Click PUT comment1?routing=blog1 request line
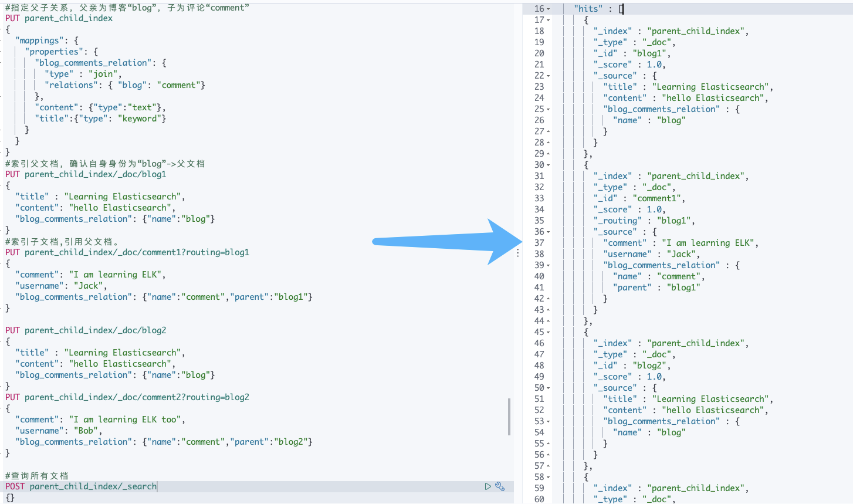 point(127,252)
